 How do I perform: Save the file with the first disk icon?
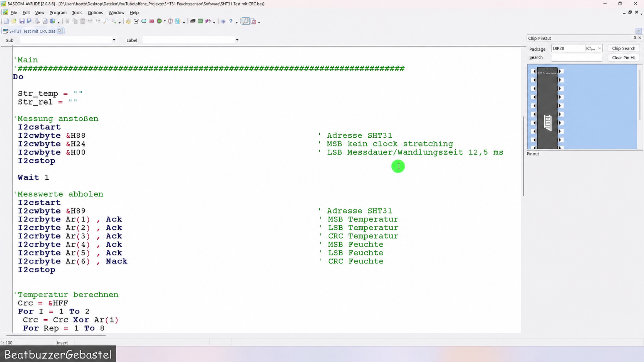pyautogui.click(x=22, y=21)
